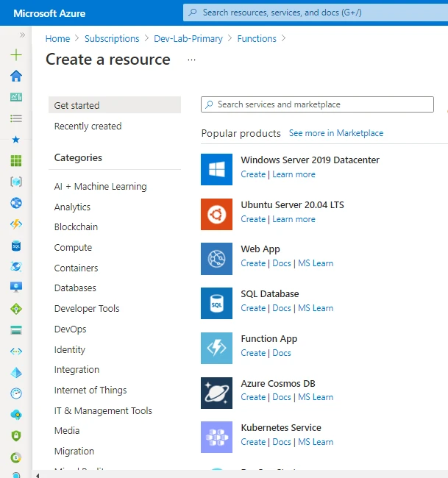Open Virtual machines monitor icon in sidebar
This screenshot has height=478, width=448.
click(x=16, y=287)
